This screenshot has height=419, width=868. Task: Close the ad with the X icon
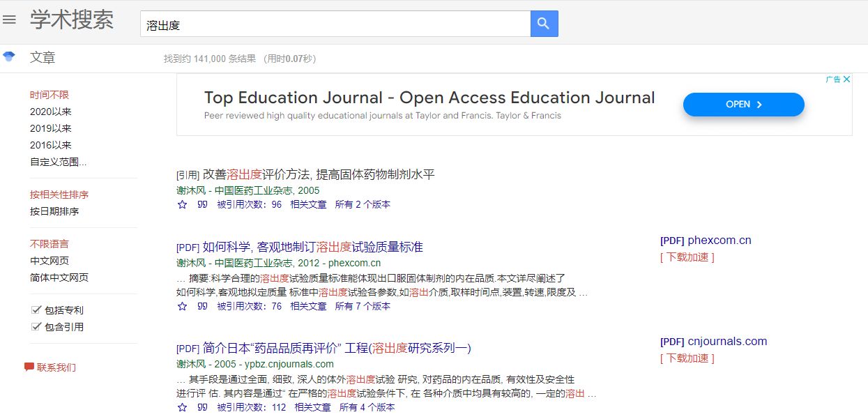click(847, 79)
